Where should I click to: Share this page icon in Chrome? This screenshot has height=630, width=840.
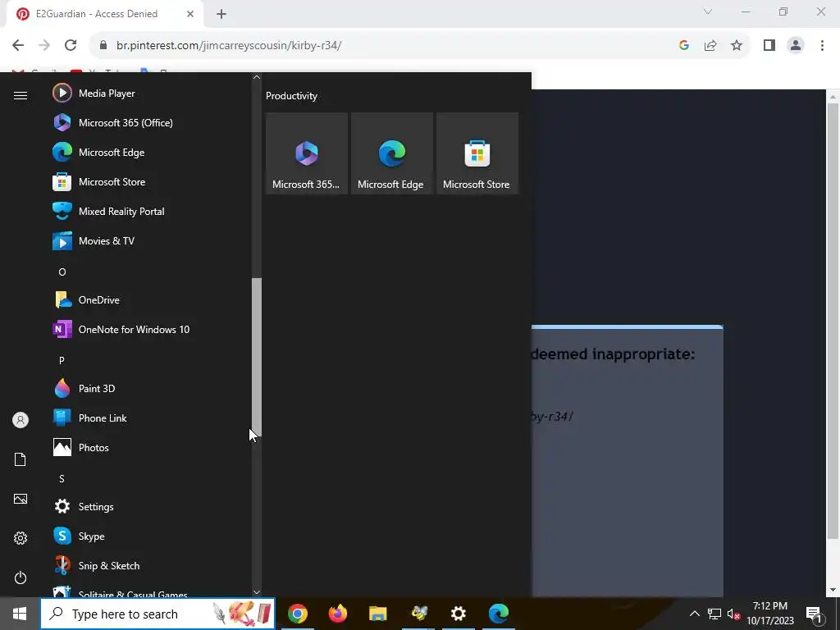pos(710,46)
